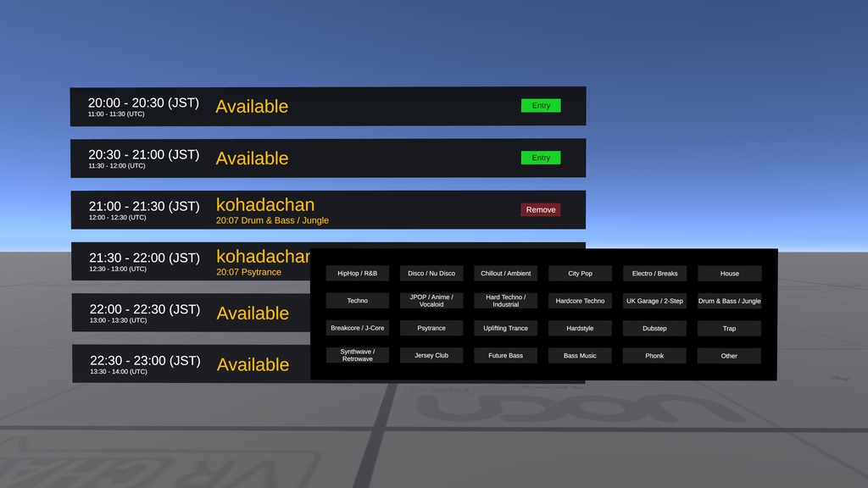This screenshot has height=488, width=868.
Task: Click Entry for the 20:30 - 21:00 slot
Action: pos(540,157)
